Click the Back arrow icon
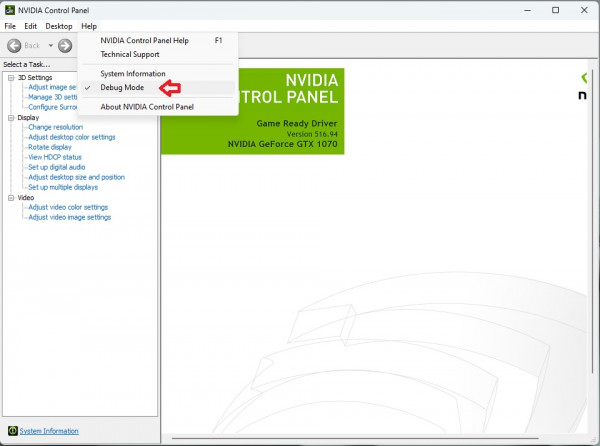Image resolution: width=600 pixels, height=446 pixels. [x=14, y=45]
